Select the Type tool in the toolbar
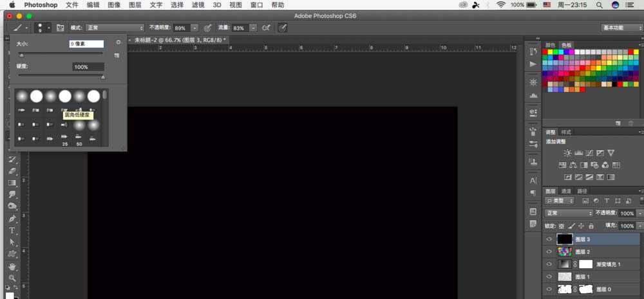Screen dimensions: 644x299 [x=12, y=230]
